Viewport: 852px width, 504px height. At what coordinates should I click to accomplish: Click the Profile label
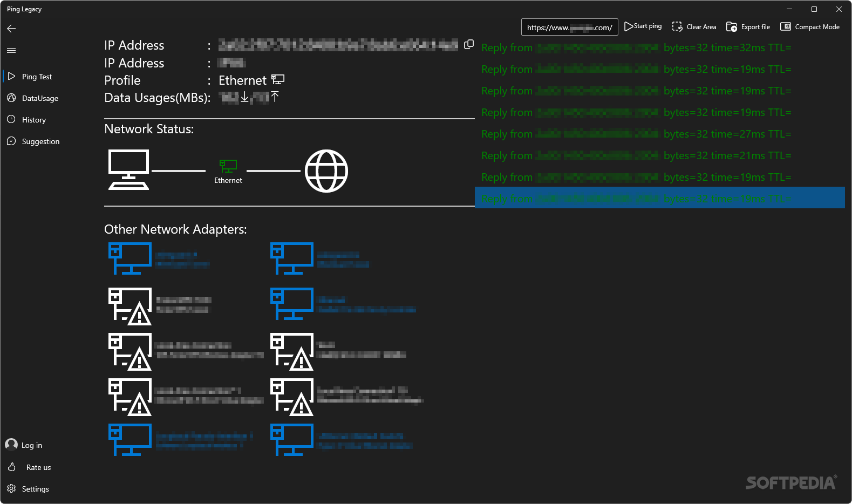click(x=122, y=80)
